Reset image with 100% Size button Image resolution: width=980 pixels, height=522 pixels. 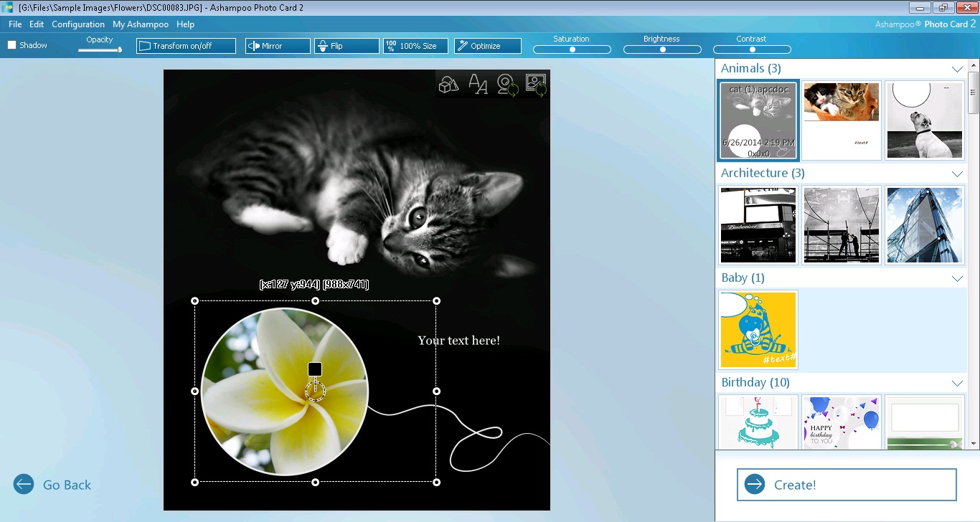pyautogui.click(x=415, y=46)
